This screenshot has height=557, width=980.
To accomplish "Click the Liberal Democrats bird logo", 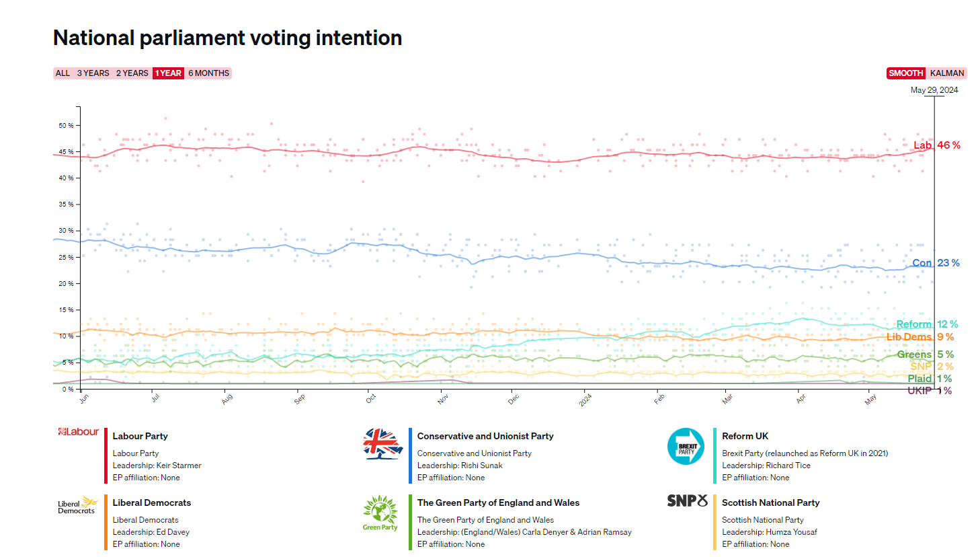I will point(78,505).
